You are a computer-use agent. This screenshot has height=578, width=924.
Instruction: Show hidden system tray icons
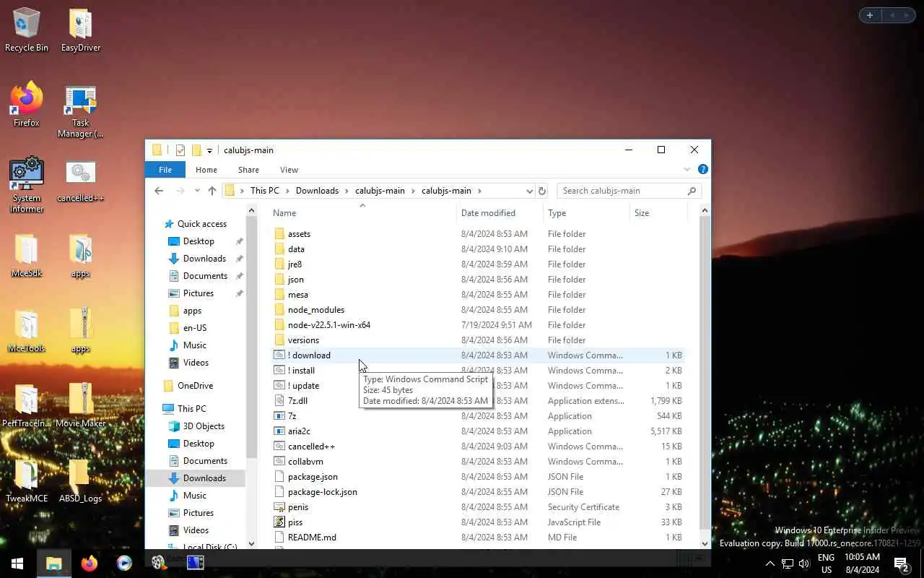click(770, 564)
